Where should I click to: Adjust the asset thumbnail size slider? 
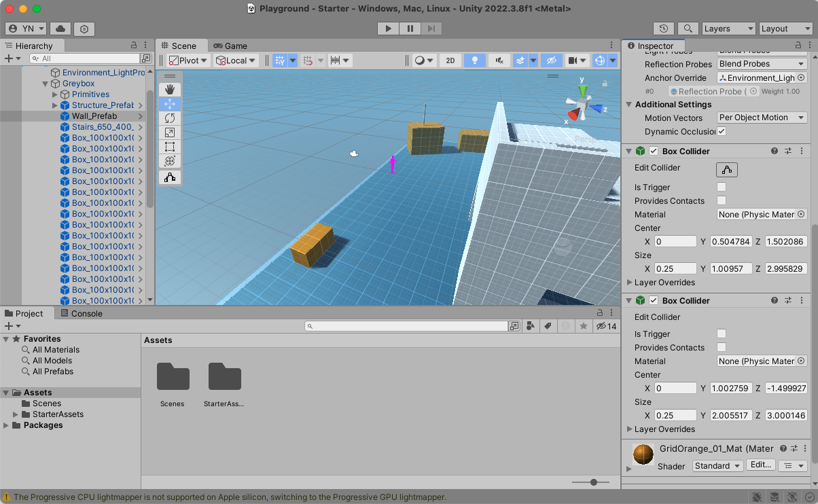(x=594, y=482)
